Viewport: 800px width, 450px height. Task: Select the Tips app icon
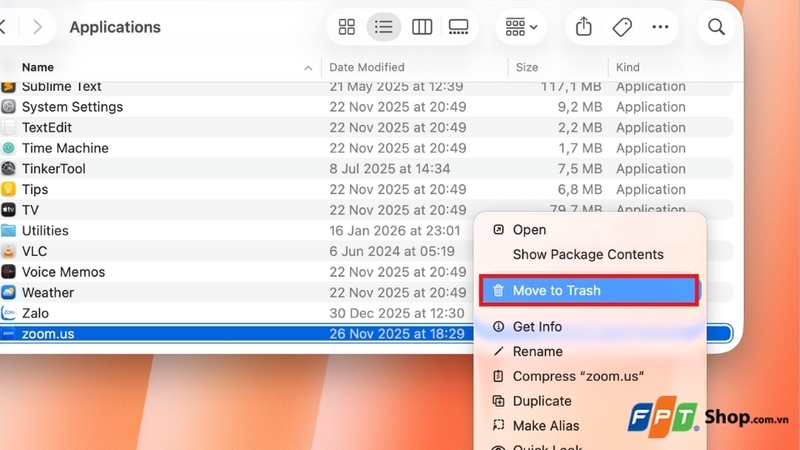coord(8,189)
